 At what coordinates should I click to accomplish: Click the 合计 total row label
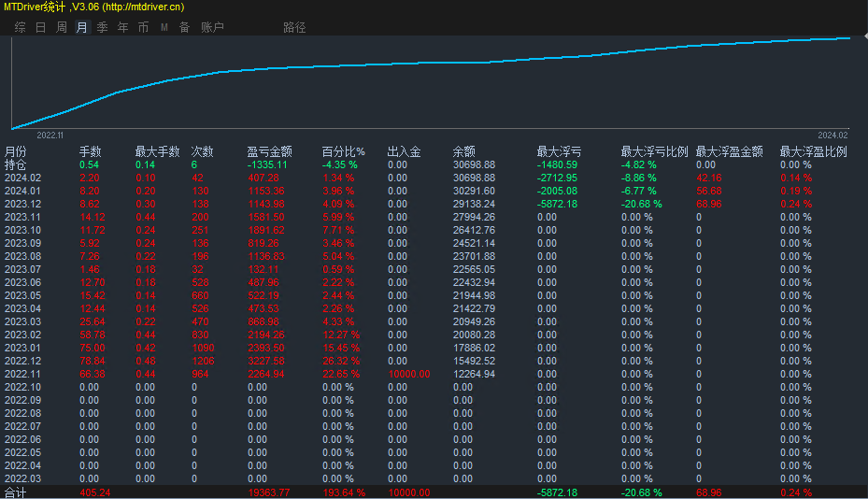[16, 492]
